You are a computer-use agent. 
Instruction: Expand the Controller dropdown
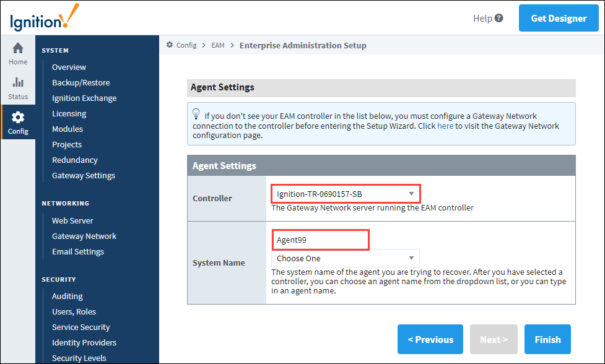tap(346, 194)
